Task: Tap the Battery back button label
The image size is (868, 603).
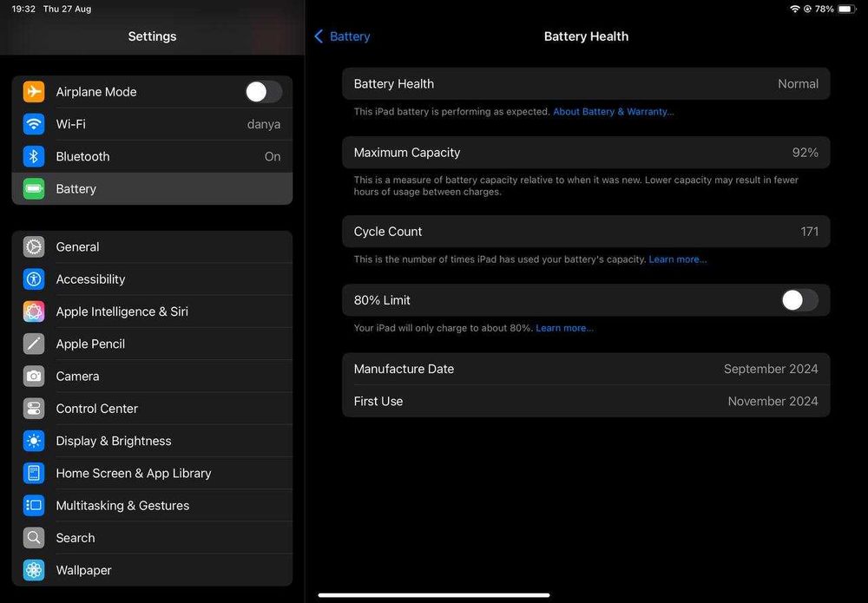Action: pos(350,36)
